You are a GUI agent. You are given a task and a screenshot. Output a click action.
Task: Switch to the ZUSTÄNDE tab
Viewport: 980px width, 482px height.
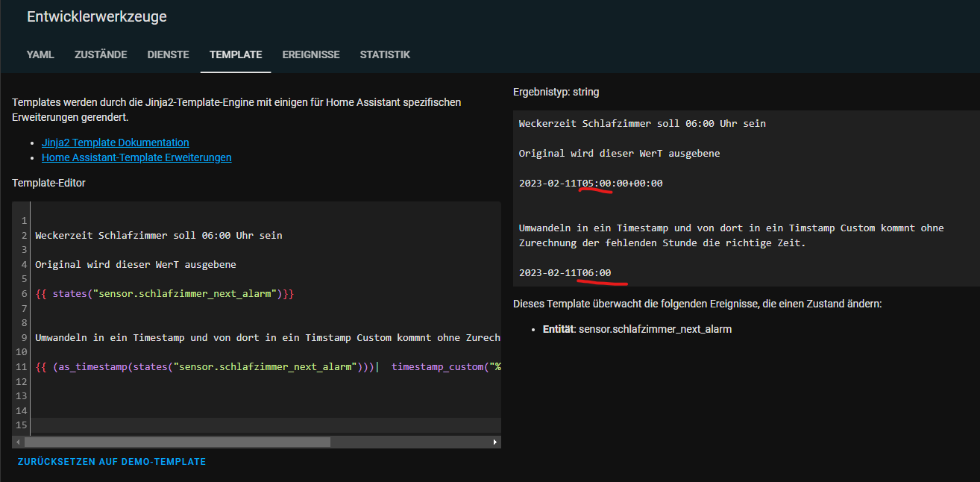[x=101, y=54]
